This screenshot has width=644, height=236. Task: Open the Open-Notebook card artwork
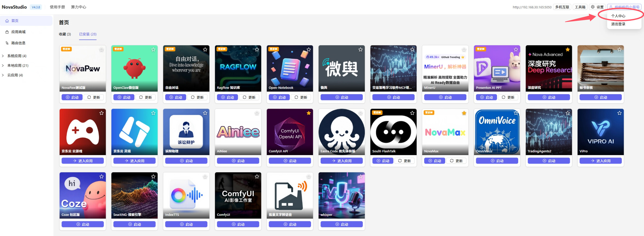tap(290, 68)
